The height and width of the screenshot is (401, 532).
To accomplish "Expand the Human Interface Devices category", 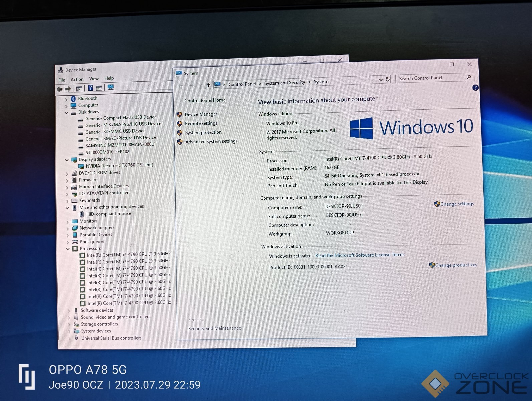I will pos(67,188).
